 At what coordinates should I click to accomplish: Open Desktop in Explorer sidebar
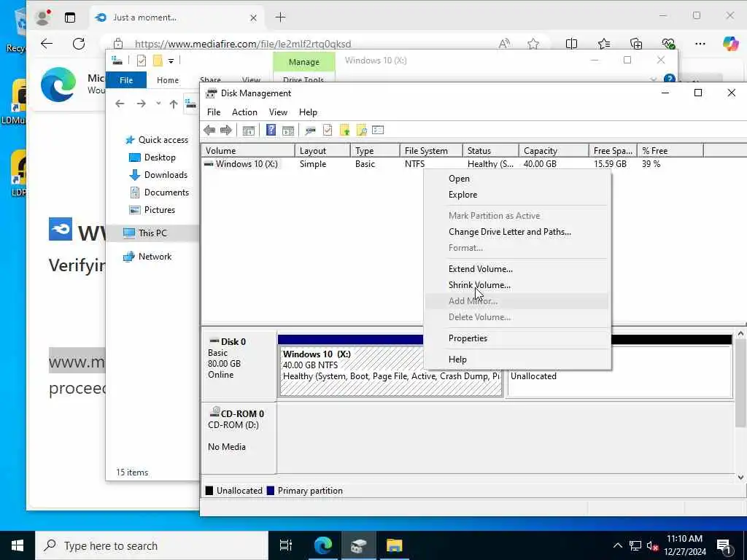coord(160,157)
